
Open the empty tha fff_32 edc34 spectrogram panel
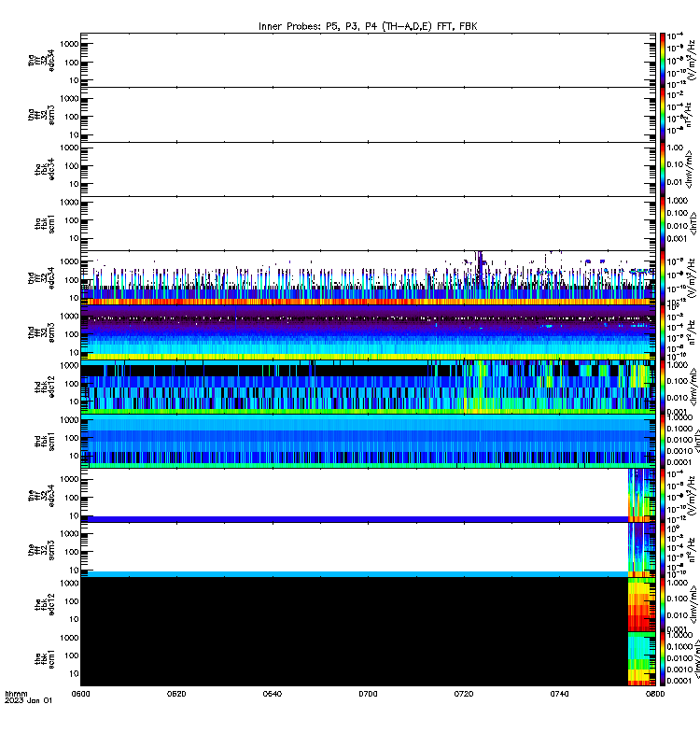368,60
